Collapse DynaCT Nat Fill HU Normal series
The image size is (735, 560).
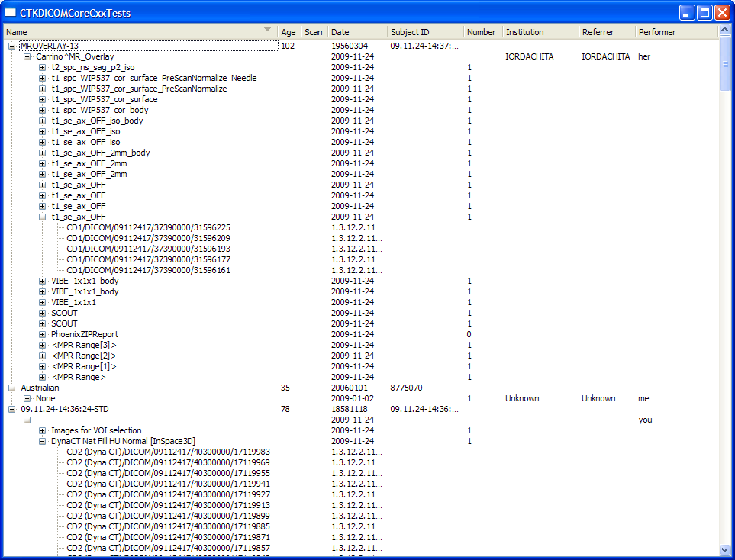tap(43, 441)
